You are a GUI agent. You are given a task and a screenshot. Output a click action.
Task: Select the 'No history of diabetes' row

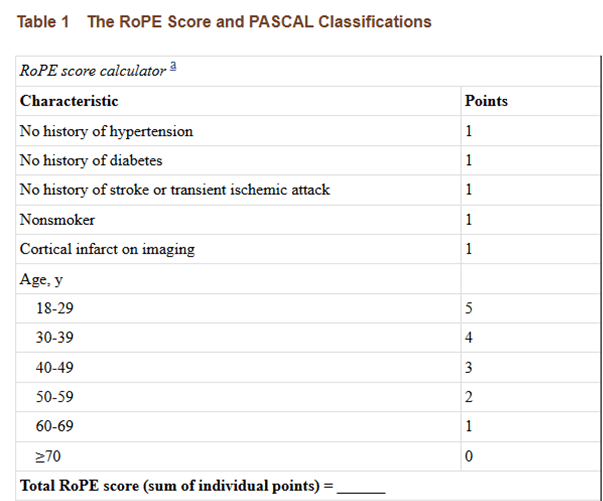tap(307, 160)
